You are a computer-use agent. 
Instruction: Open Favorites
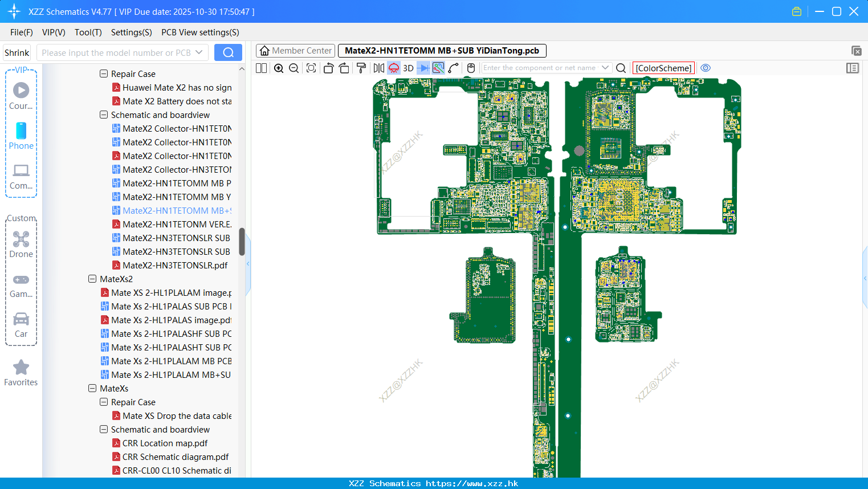pos(21,373)
